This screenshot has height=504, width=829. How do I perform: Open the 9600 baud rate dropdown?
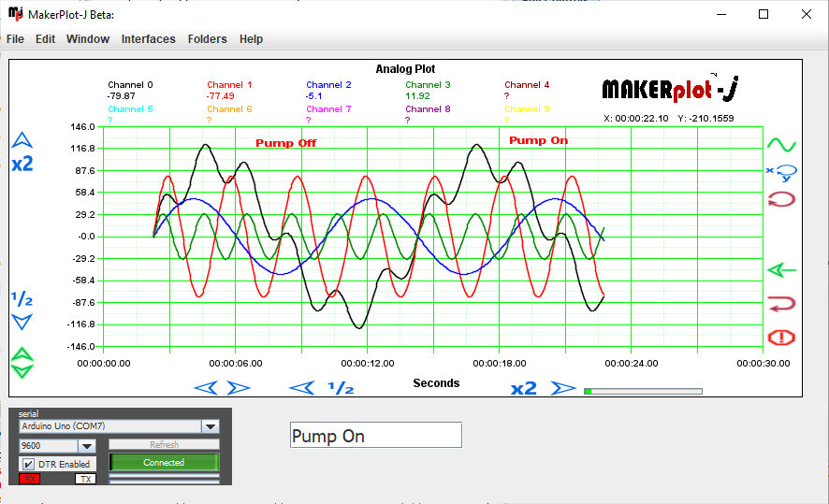click(x=87, y=446)
